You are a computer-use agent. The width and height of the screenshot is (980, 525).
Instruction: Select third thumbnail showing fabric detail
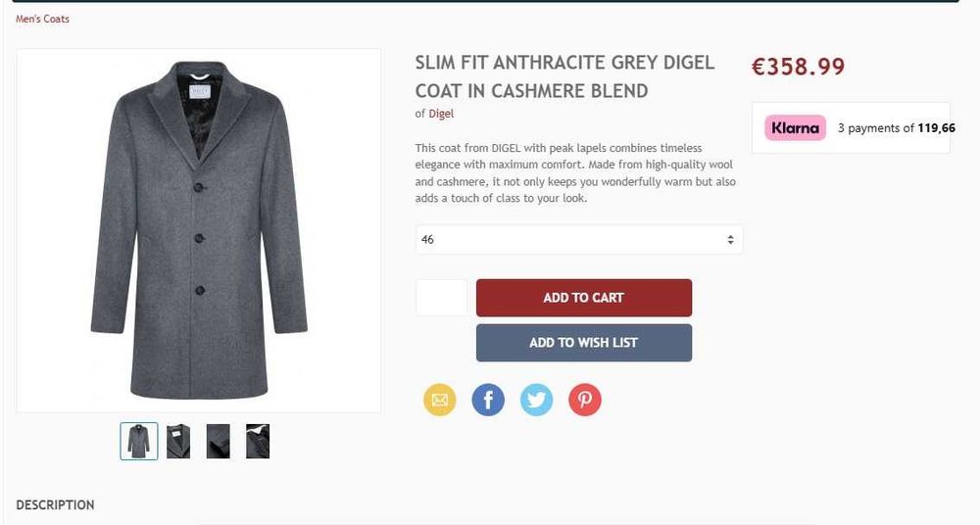(x=219, y=441)
